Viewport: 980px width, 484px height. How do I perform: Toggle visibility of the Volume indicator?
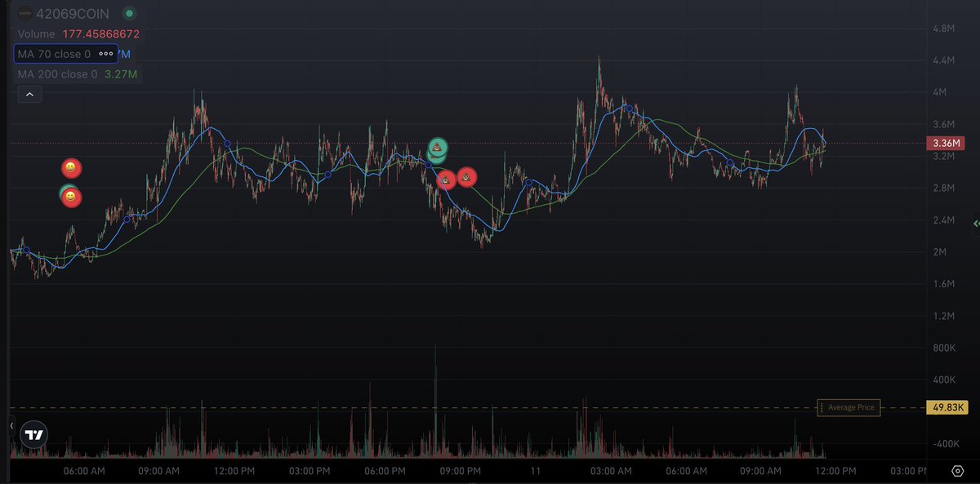click(49, 33)
